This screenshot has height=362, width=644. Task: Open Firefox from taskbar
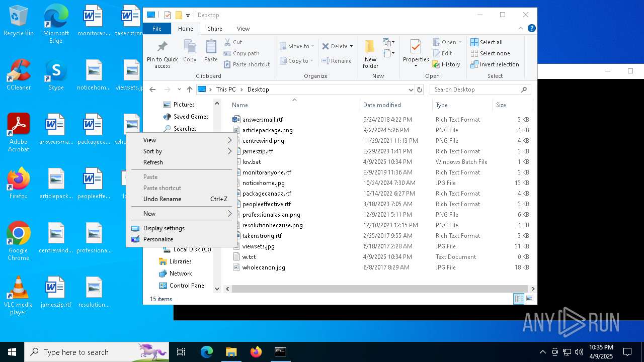click(256, 352)
